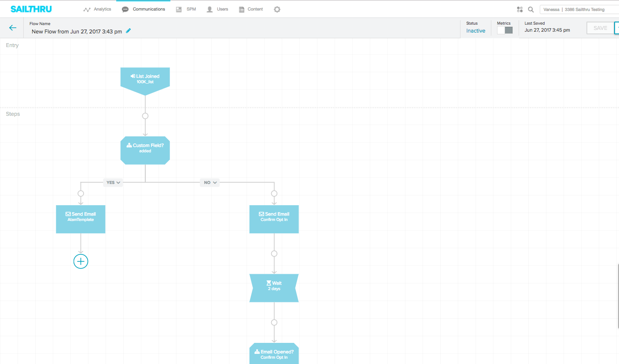Click the apps grid icon
The height and width of the screenshot is (364, 619).
(520, 9)
